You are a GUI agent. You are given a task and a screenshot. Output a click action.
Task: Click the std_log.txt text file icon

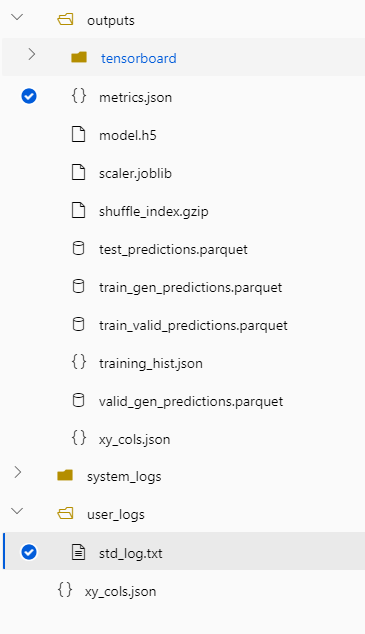pos(78,552)
